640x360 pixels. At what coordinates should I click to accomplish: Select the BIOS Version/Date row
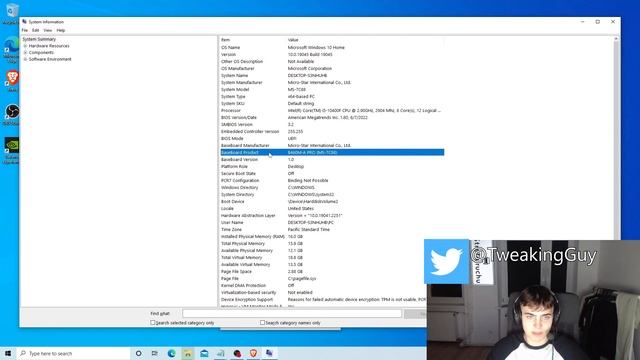click(332, 118)
